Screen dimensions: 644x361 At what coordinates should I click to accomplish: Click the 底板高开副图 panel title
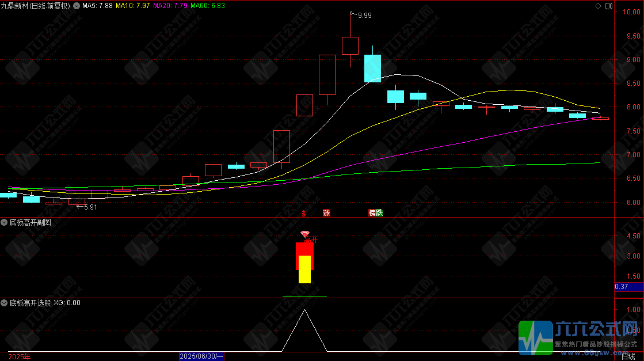tap(31, 222)
